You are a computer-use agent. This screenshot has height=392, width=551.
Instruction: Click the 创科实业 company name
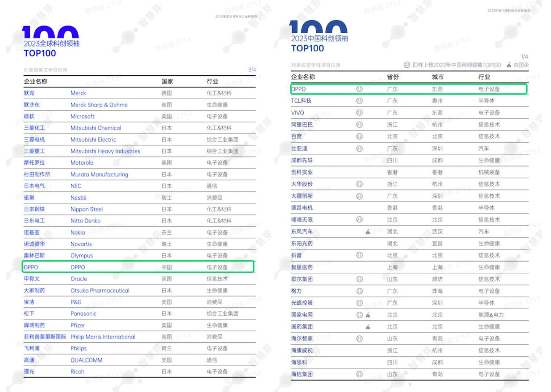(x=302, y=172)
